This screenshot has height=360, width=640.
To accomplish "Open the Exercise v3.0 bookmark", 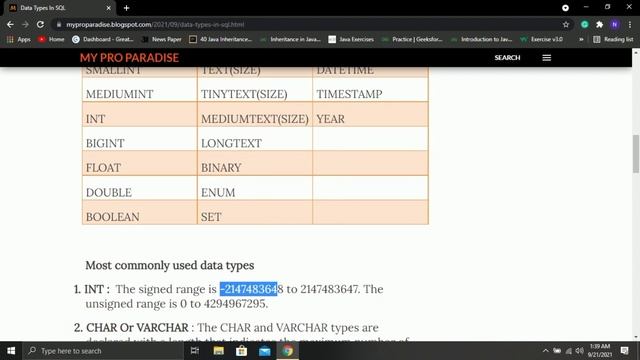I will [542, 39].
